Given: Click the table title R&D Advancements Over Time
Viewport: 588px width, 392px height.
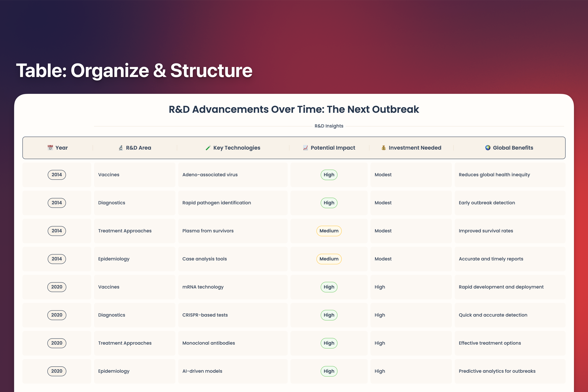Looking at the screenshot, I should [294, 109].
